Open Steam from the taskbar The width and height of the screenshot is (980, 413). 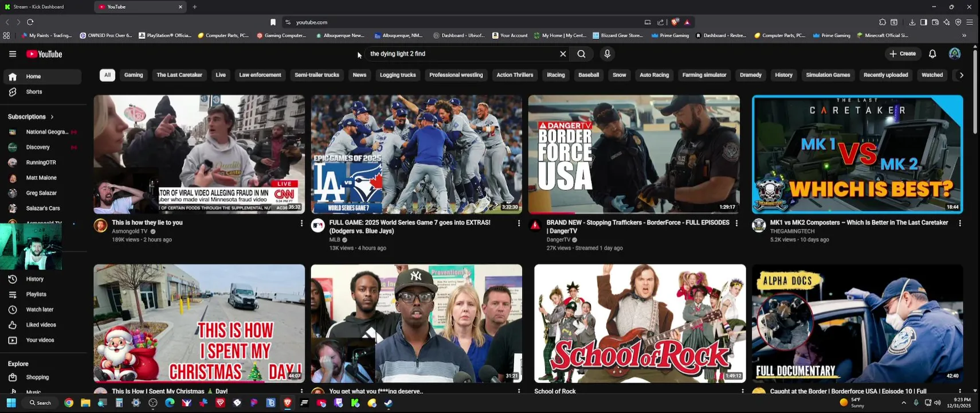coord(389,403)
